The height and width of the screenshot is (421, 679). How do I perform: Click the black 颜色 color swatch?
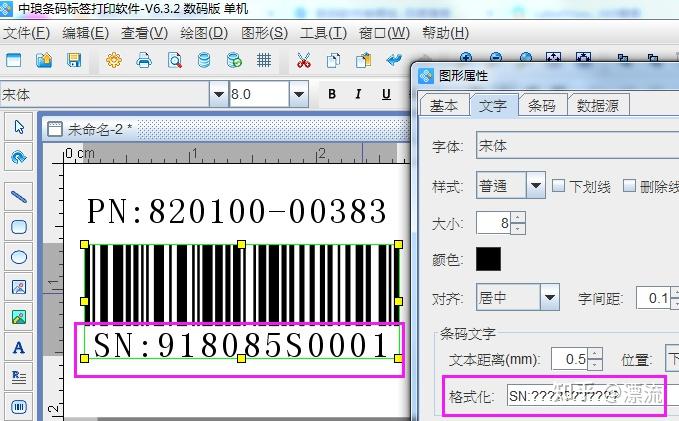(x=488, y=259)
